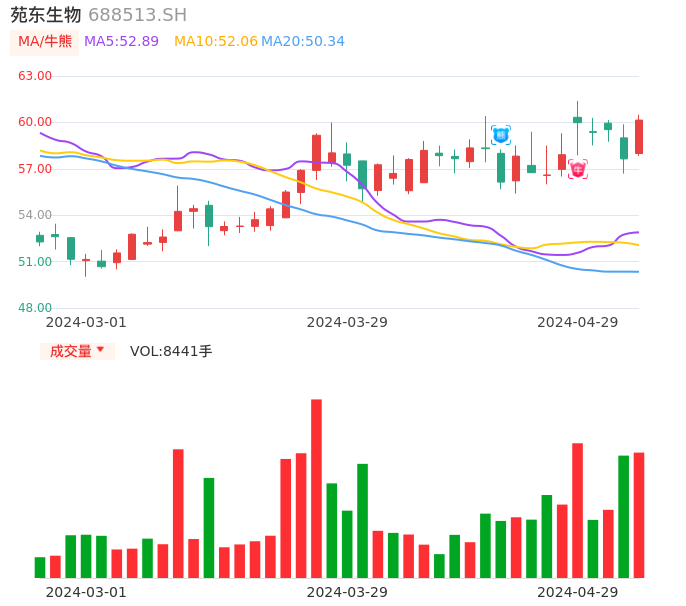Click the stock name 苑东生物
The width and height of the screenshot is (686, 606).
pos(46,15)
